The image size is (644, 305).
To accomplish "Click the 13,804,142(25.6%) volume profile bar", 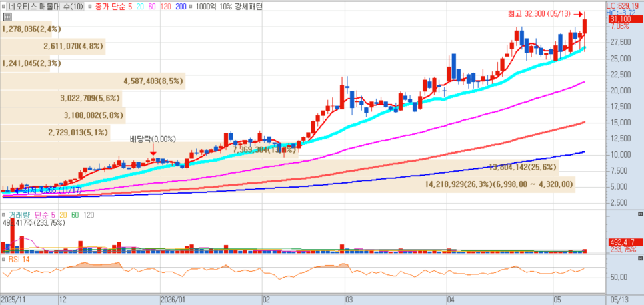I will [279, 167].
